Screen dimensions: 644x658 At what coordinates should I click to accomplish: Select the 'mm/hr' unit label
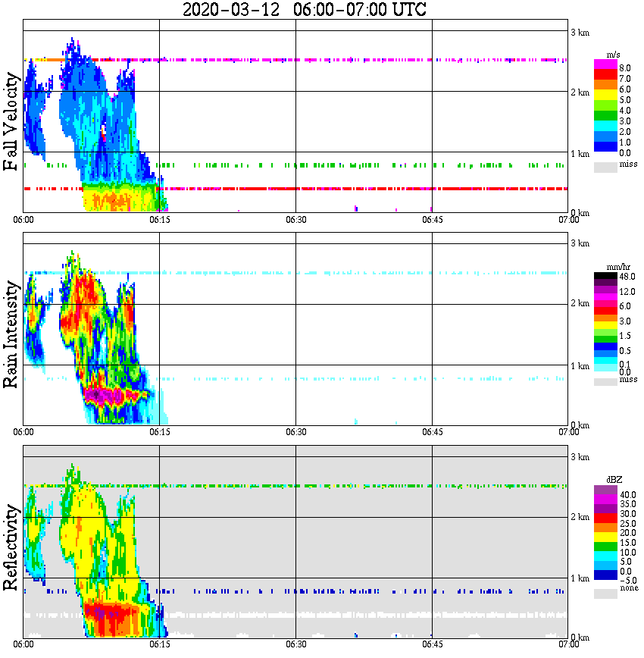point(618,267)
